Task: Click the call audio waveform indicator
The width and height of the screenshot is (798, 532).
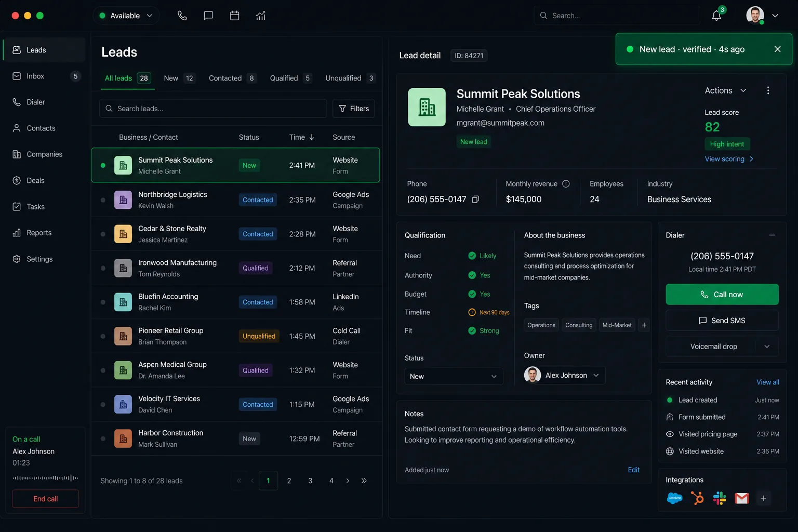Action: click(x=46, y=478)
